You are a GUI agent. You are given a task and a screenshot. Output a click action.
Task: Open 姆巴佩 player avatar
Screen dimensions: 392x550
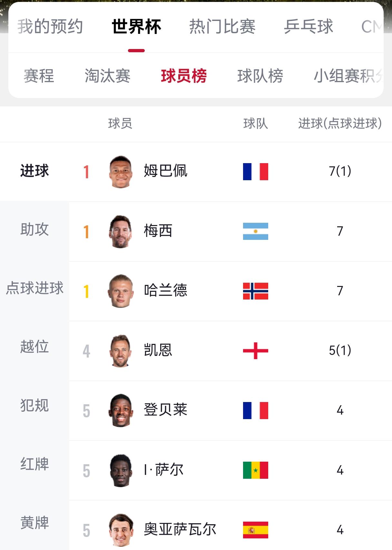click(121, 172)
